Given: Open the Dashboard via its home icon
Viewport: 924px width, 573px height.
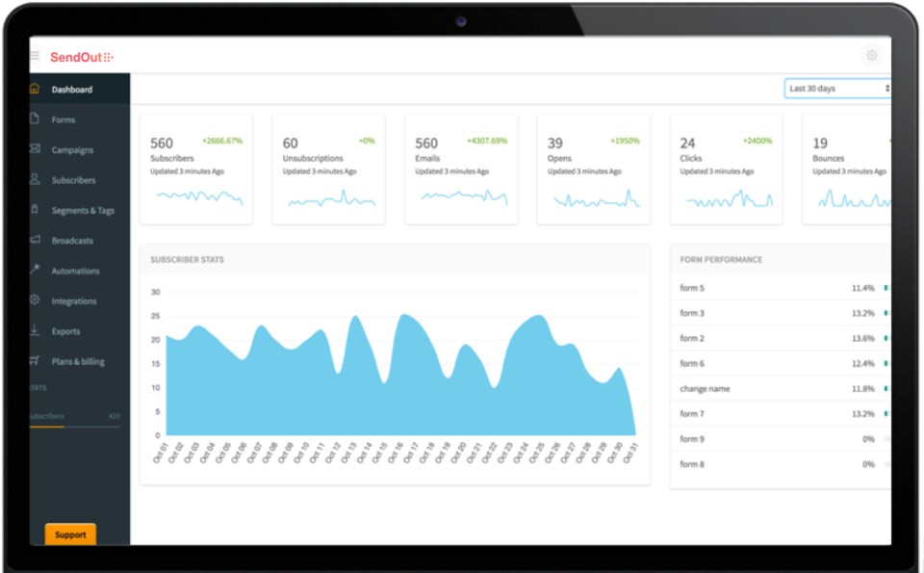Looking at the screenshot, I should pos(37,88).
